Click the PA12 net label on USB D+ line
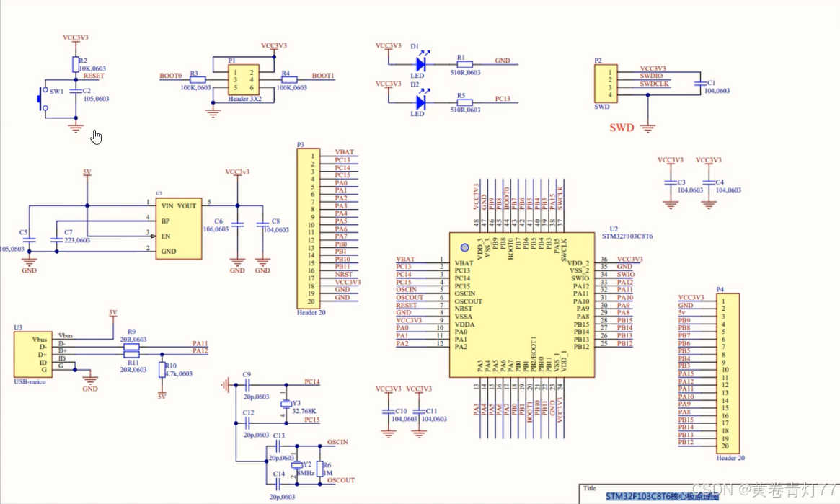Screen dimensions: 840x504 point(200,351)
